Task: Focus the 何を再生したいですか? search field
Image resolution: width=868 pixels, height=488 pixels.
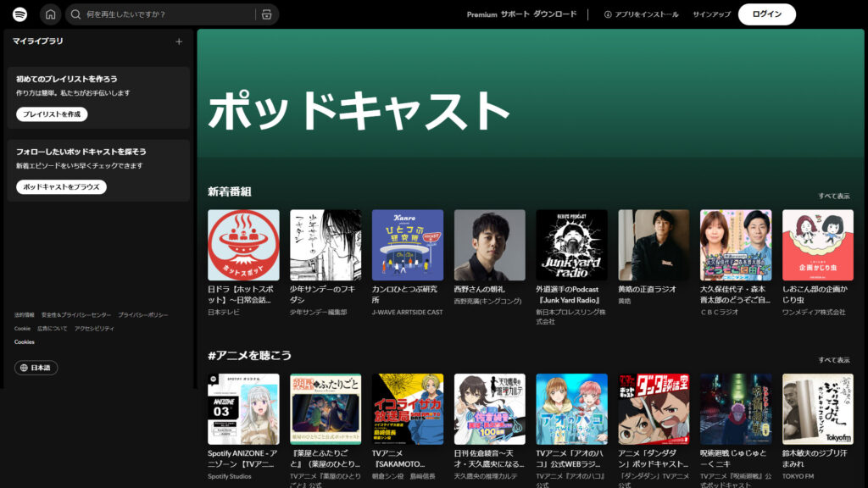Action: (x=171, y=14)
